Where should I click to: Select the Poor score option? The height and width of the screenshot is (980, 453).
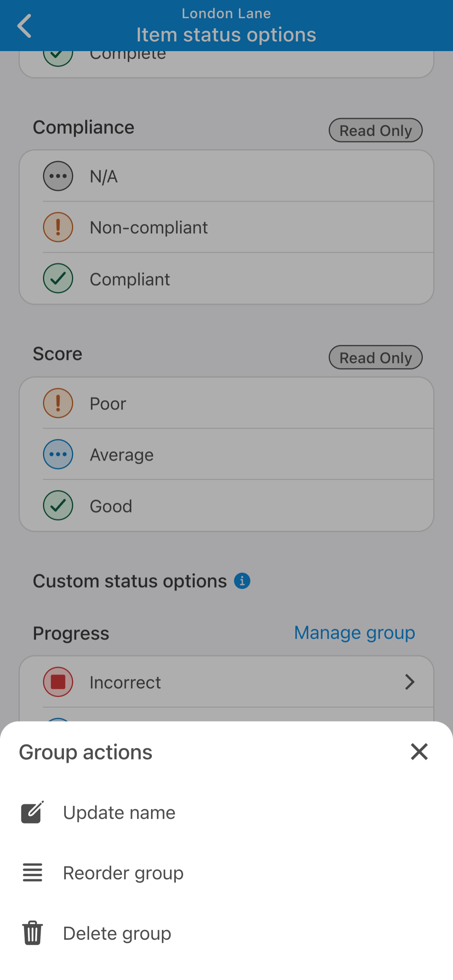click(x=108, y=404)
